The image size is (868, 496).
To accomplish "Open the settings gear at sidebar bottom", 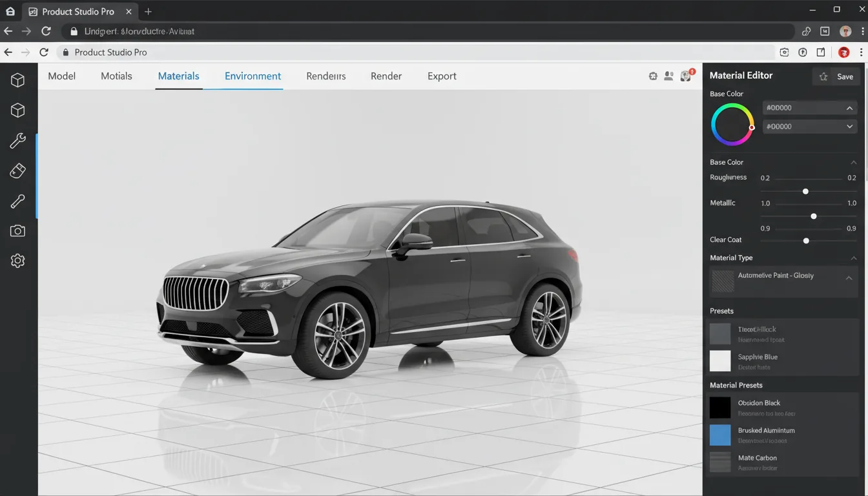I will 17,260.
